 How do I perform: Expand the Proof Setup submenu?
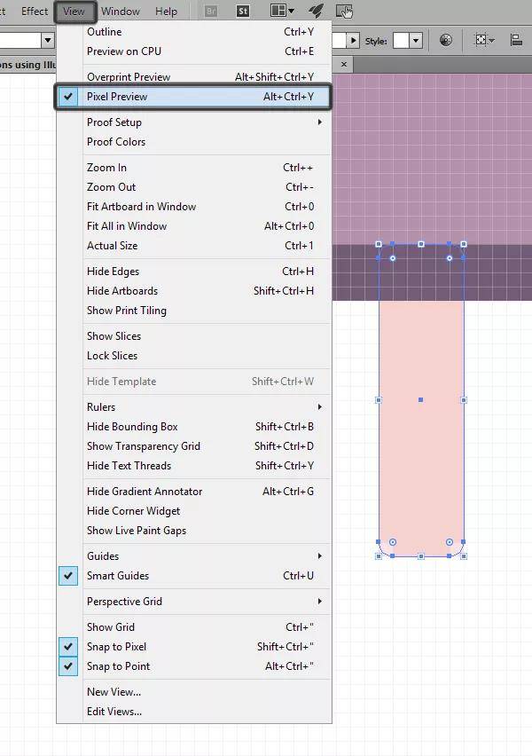coord(192,122)
